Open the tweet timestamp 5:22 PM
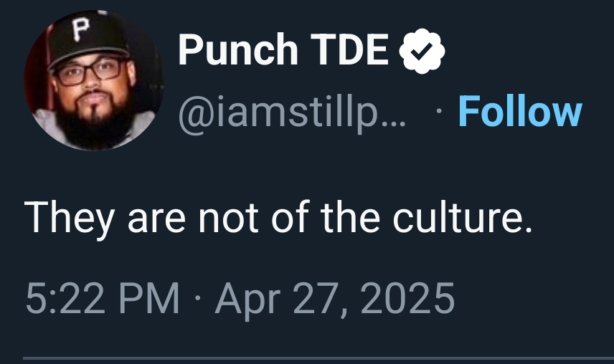 (x=103, y=297)
